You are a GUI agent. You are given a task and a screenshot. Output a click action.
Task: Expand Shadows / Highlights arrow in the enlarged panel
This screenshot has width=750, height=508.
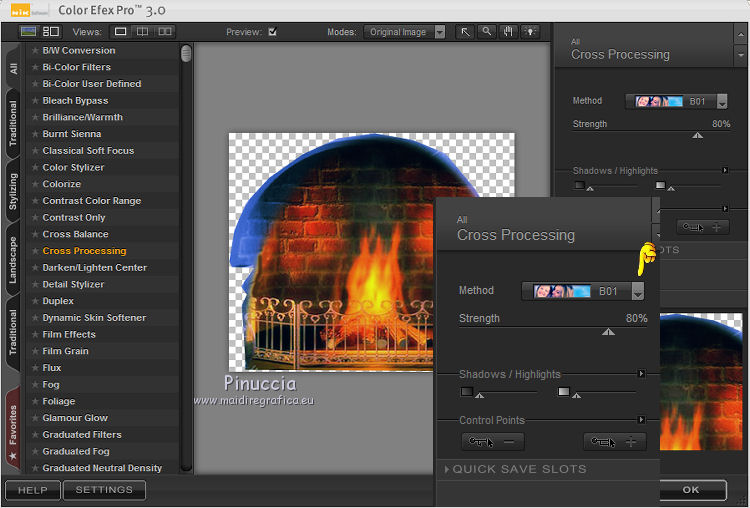(x=641, y=374)
